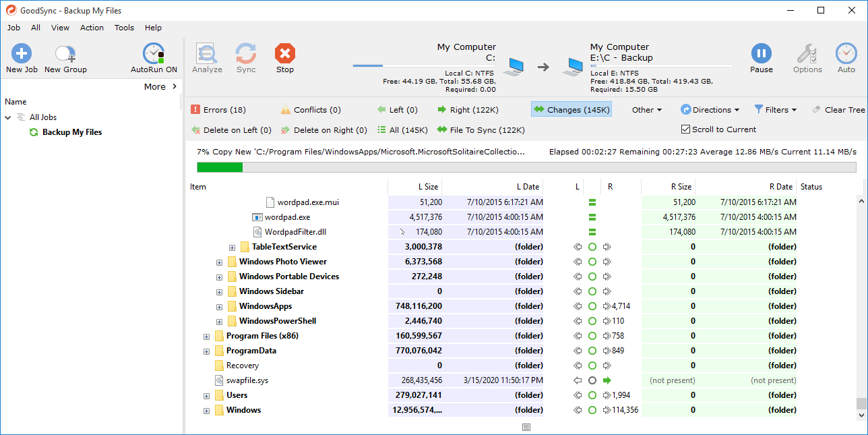Screen dimensions: 868x435
Task: Open the Directions dropdown
Action: (710, 110)
